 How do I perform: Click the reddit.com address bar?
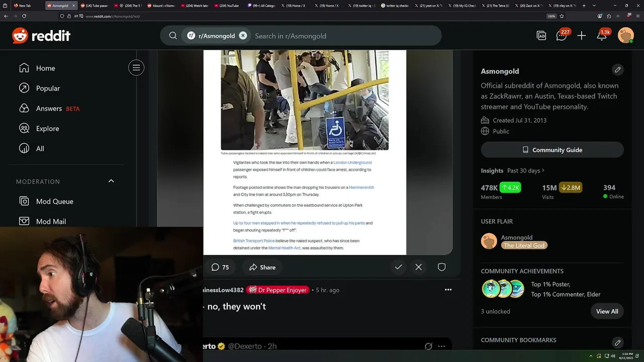pos(302,16)
